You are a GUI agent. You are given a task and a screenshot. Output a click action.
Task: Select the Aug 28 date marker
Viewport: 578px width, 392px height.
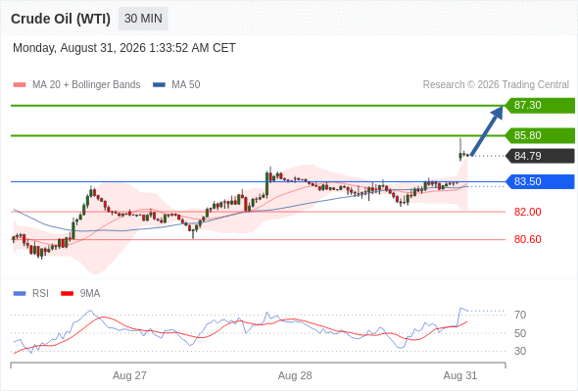point(295,375)
